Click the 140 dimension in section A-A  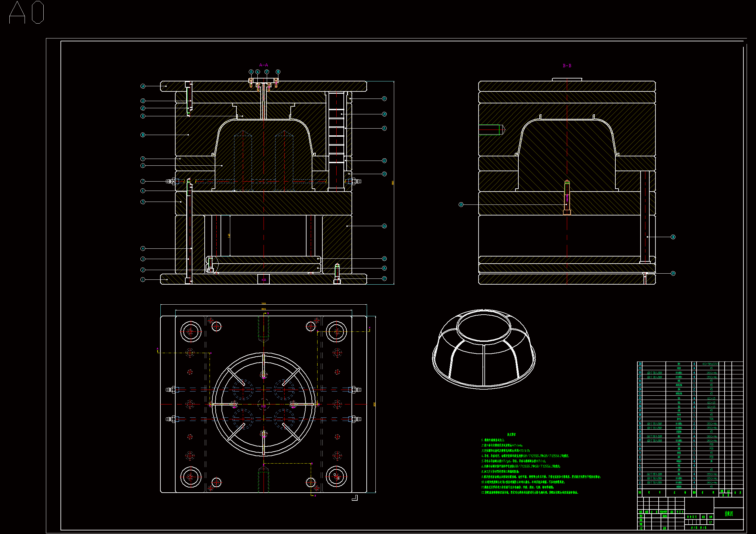pyautogui.click(x=229, y=236)
